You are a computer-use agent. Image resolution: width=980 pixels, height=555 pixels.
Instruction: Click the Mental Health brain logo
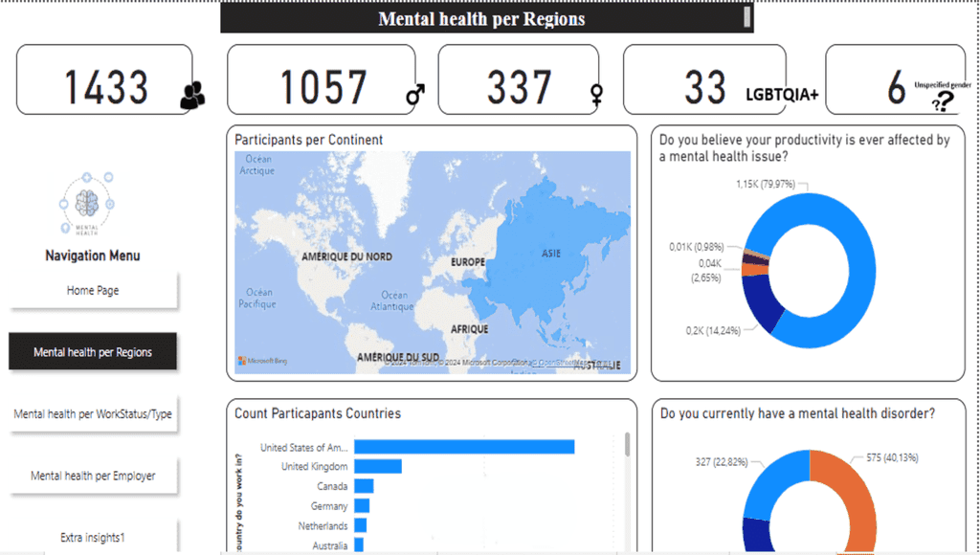pyautogui.click(x=87, y=203)
